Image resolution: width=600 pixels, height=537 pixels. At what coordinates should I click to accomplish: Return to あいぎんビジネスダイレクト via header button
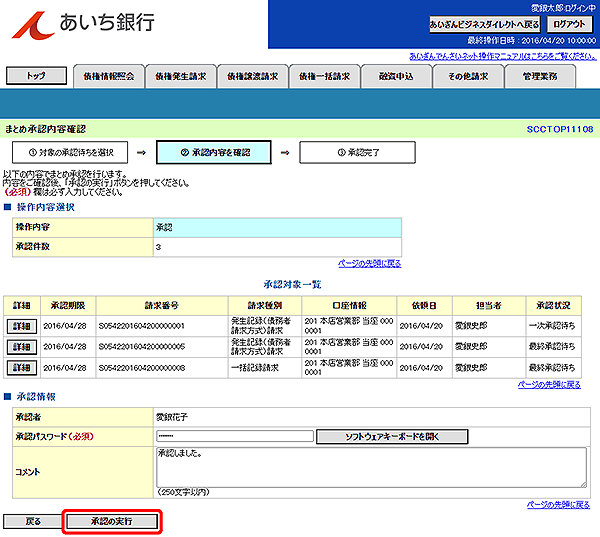point(484,24)
